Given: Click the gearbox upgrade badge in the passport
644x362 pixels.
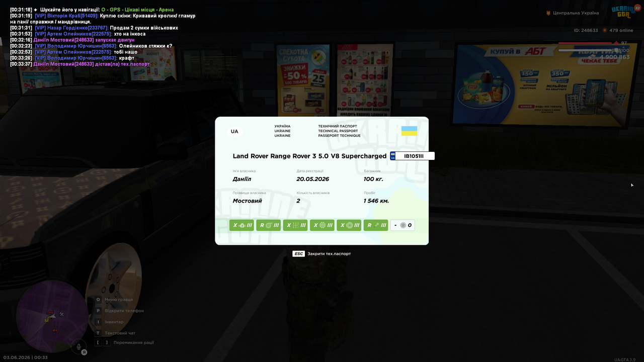Looking at the screenshot, I should pyautogui.click(x=295, y=225).
